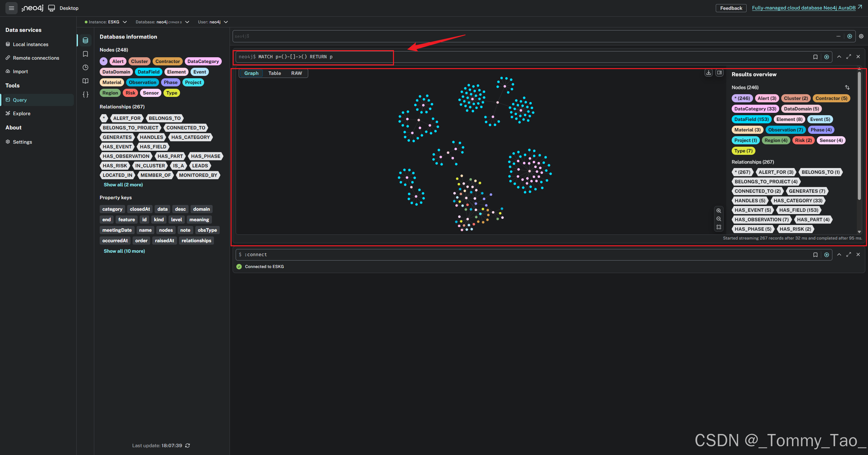Screen dimensions: 868x455
Task: Open the hamburger menu
Action: (11, 8)
